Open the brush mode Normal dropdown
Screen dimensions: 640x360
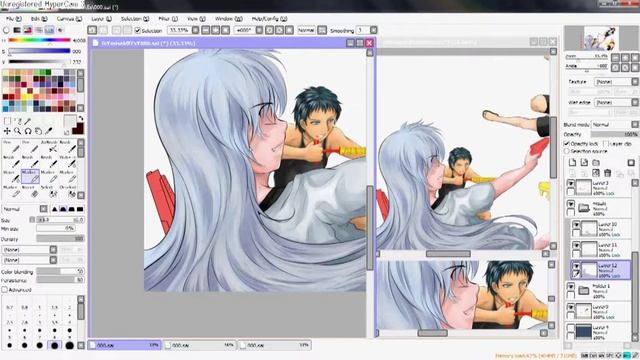pos(24,209)
